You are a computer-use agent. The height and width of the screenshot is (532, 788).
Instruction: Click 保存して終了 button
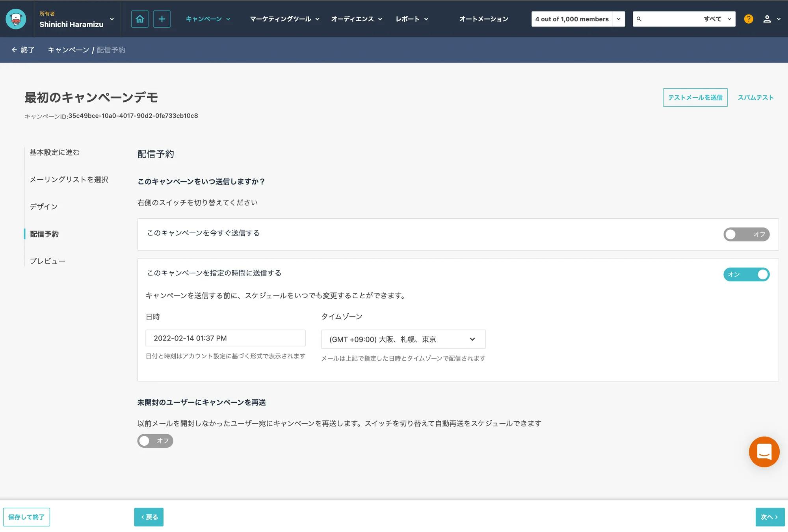[x=26, y=517]
